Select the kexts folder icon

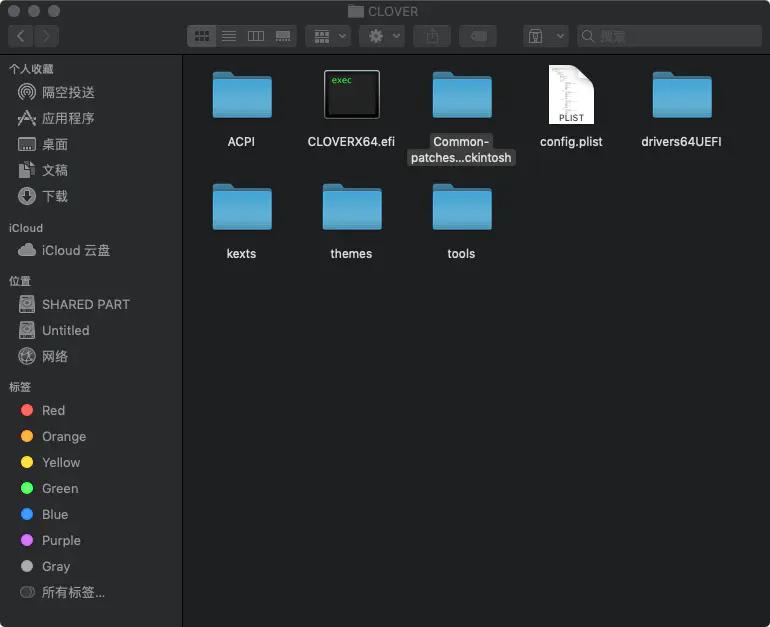pos(242,207)
